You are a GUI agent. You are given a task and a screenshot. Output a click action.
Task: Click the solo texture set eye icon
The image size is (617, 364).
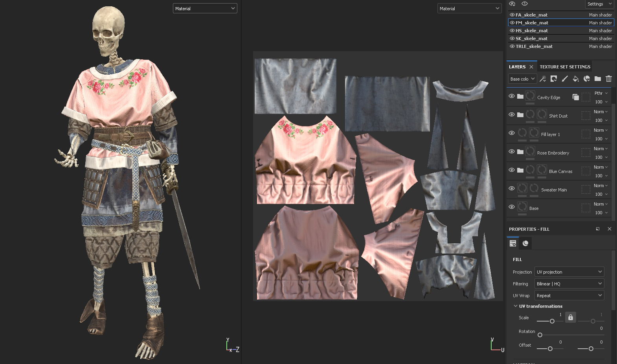(x=512, y=4)
